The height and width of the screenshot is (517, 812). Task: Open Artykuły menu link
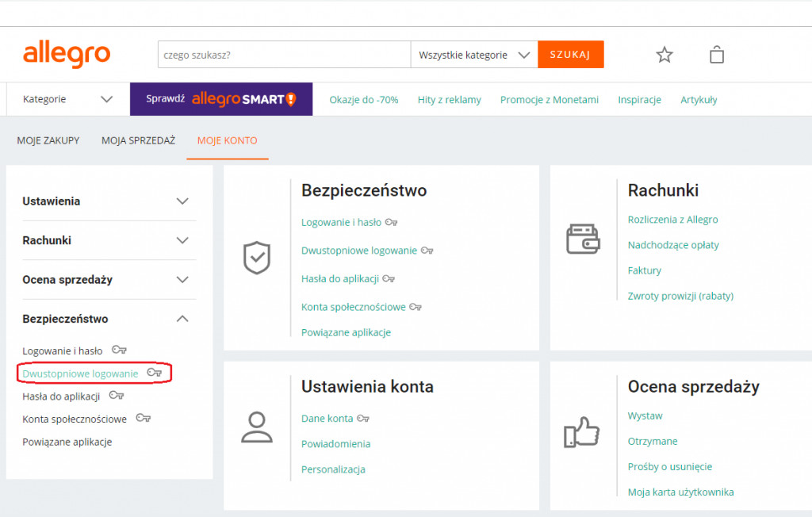tap(699, 99)
